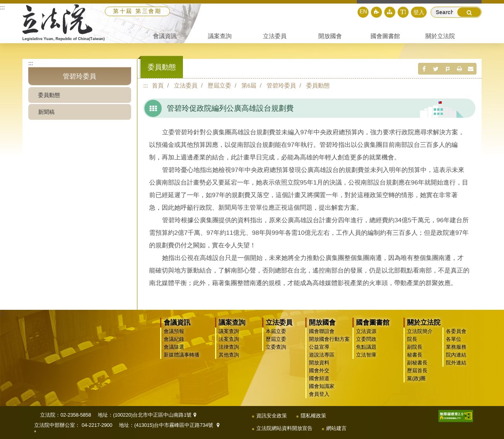Click 管碧玲委員 breadcrumb link
Screen dimensions: 504x439
click(281, 86)
